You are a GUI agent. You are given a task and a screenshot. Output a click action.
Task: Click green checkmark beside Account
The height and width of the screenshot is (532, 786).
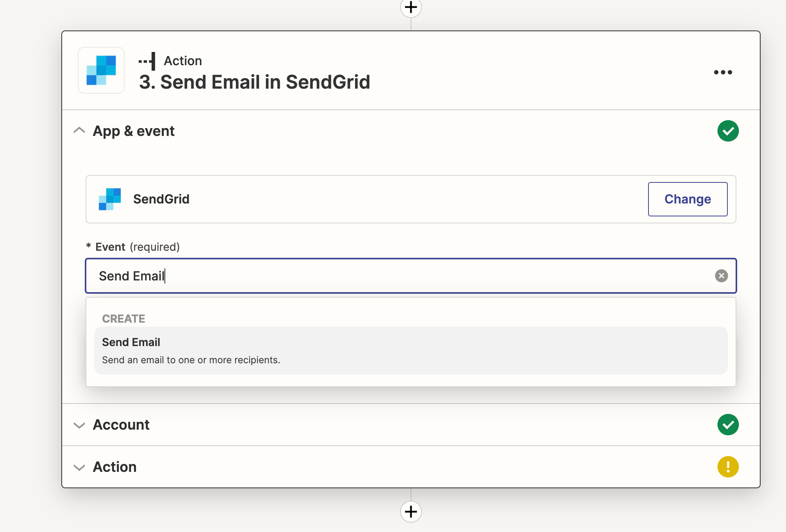coord(728,425)
